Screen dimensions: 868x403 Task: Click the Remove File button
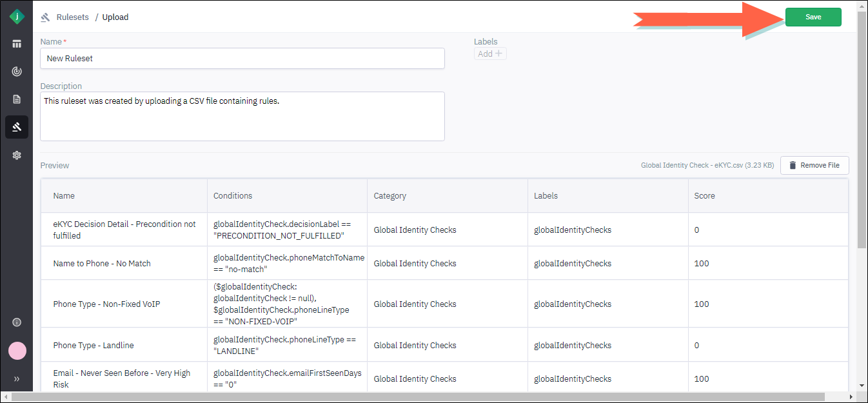[814, 166]
